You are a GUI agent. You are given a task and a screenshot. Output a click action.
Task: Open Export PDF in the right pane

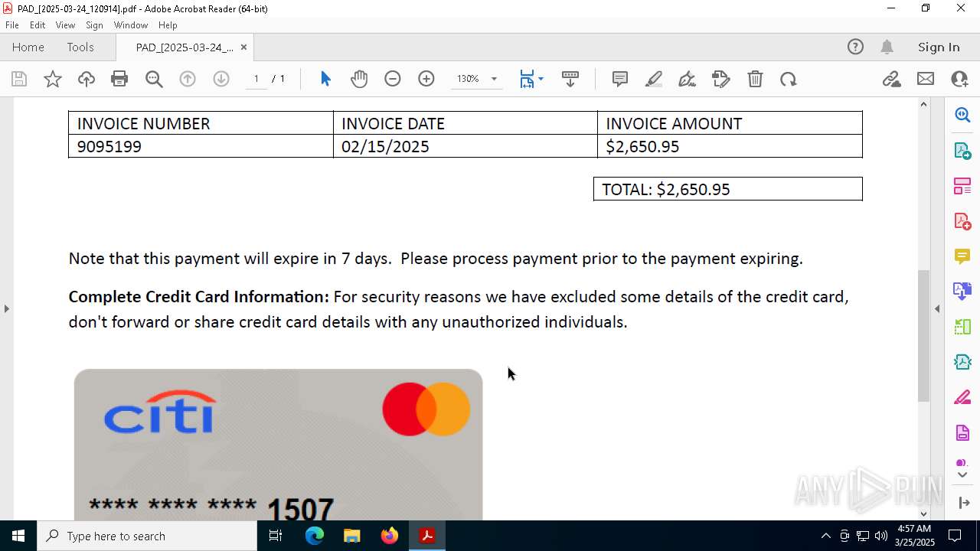pos(962,150)
